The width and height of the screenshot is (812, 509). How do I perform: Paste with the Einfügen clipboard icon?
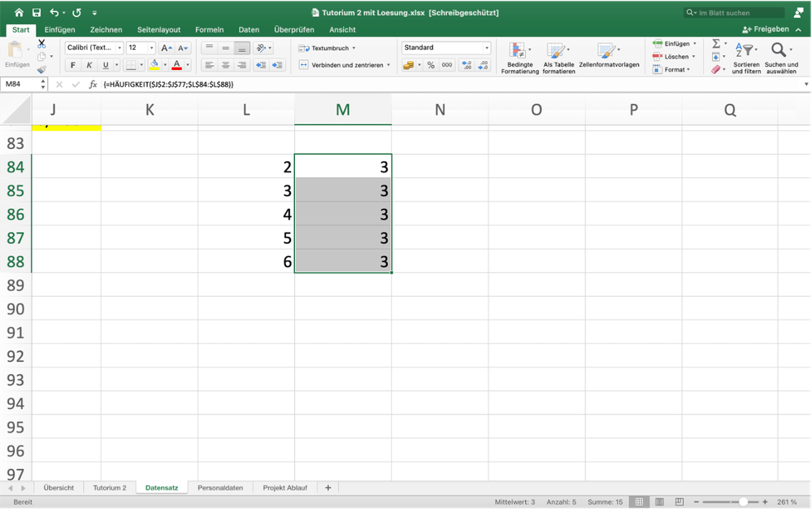15,50
